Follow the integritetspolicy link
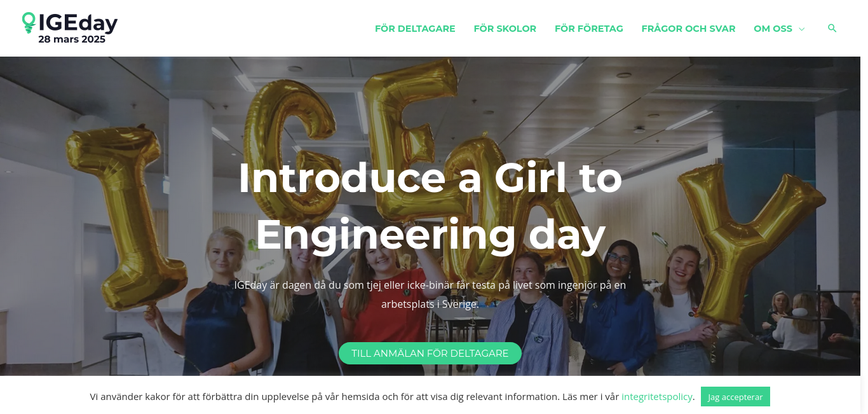 656,397
